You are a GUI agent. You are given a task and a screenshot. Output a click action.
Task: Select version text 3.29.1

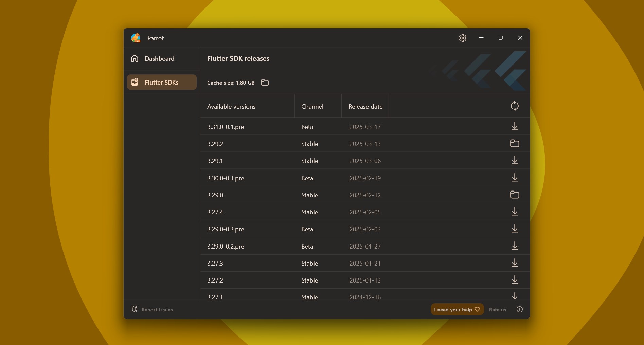point(215,161)
